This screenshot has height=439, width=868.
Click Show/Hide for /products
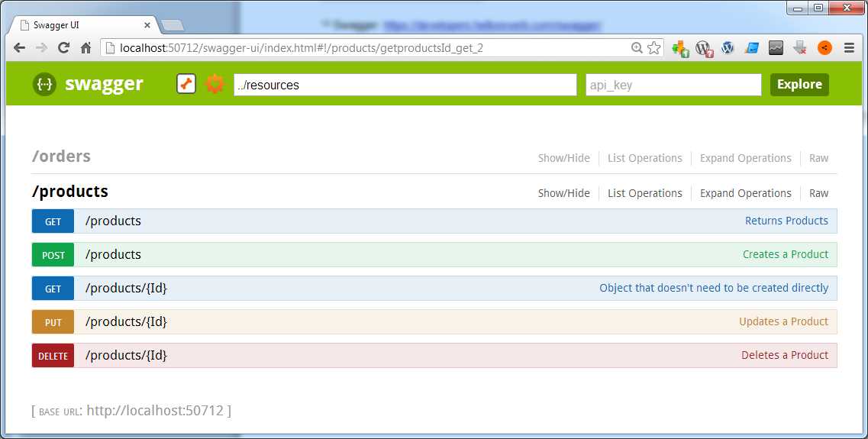tap(563, 193)
